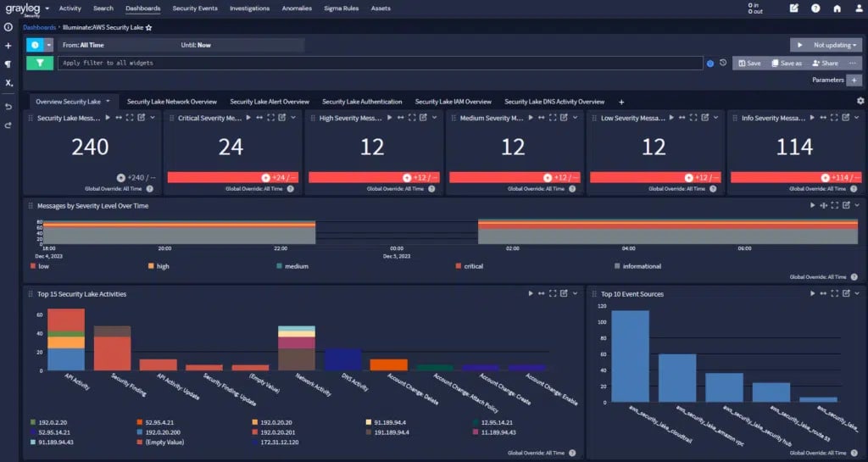Click the sidebar undo icon

click(8, 107)
